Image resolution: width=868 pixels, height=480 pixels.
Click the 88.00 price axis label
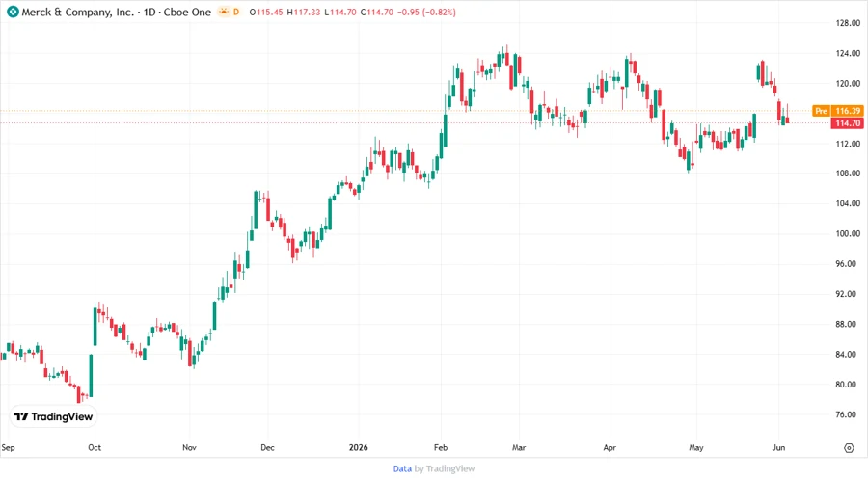pyautogui.click(x=848, y=324)
